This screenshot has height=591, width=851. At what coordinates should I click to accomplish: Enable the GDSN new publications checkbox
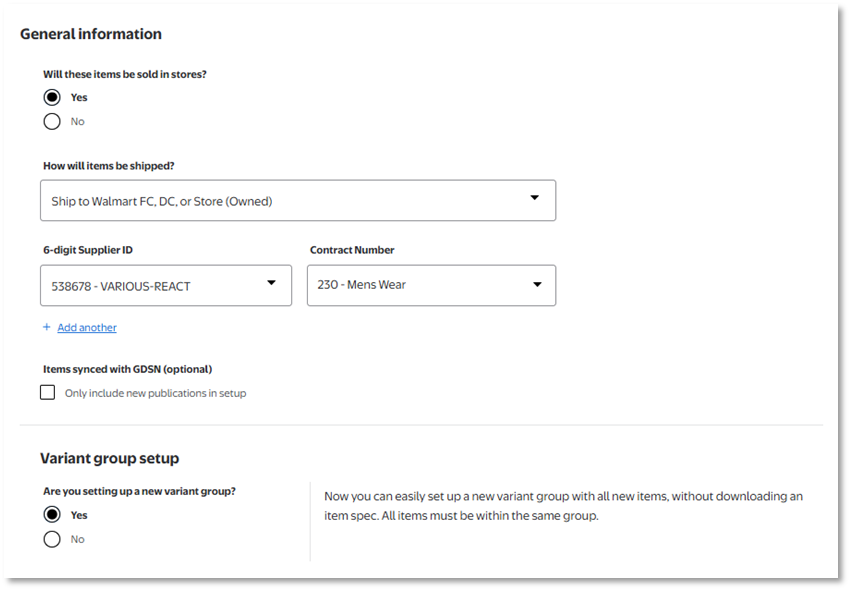click(x=48, y=392)
